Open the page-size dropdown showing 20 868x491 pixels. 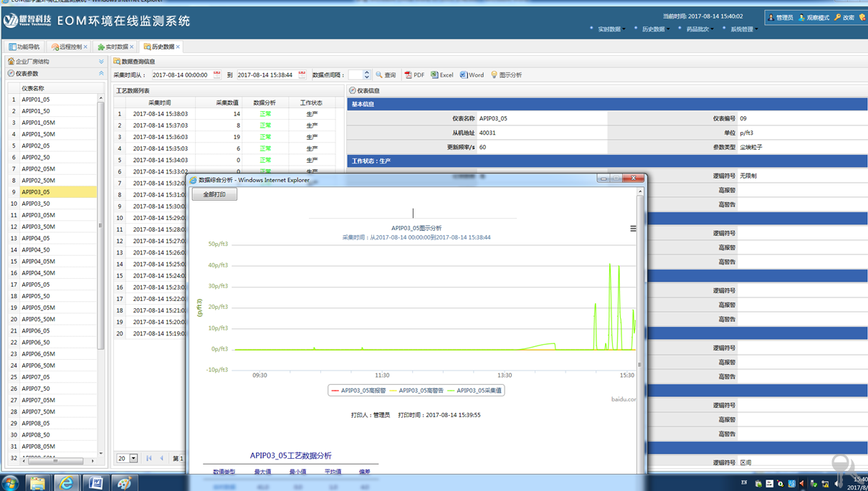[x=133, y=458]
